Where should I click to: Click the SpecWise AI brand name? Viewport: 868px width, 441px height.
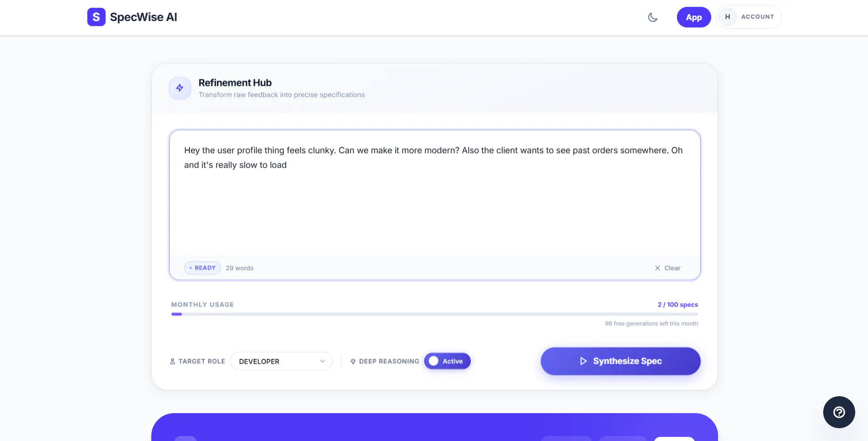(144, 17)
